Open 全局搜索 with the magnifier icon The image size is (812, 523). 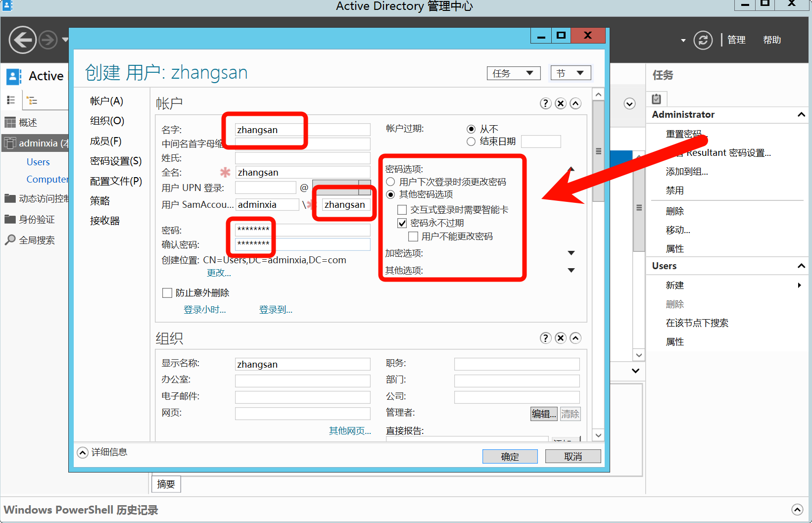point(10,240)
